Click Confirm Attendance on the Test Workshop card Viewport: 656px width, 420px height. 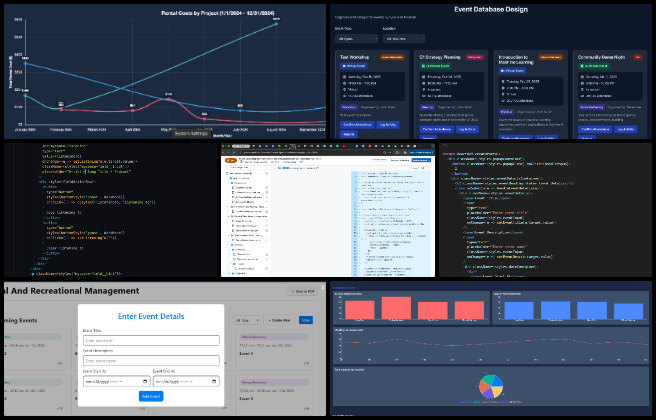coord(357,125)
